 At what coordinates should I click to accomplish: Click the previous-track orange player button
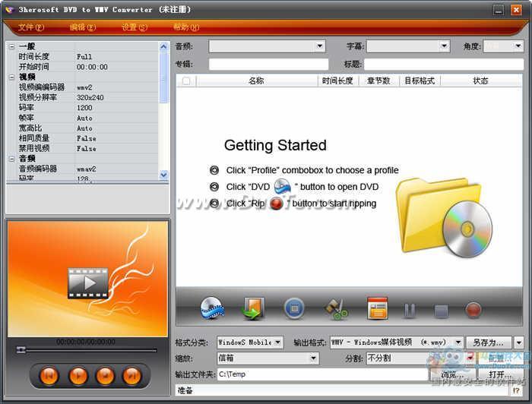point(49,376)
